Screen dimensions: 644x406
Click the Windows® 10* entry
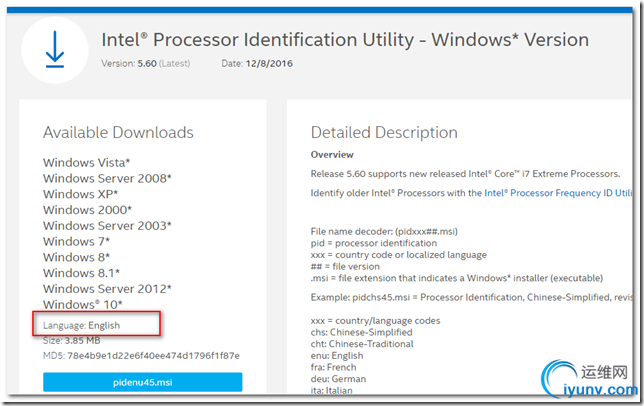coord(83,305)
